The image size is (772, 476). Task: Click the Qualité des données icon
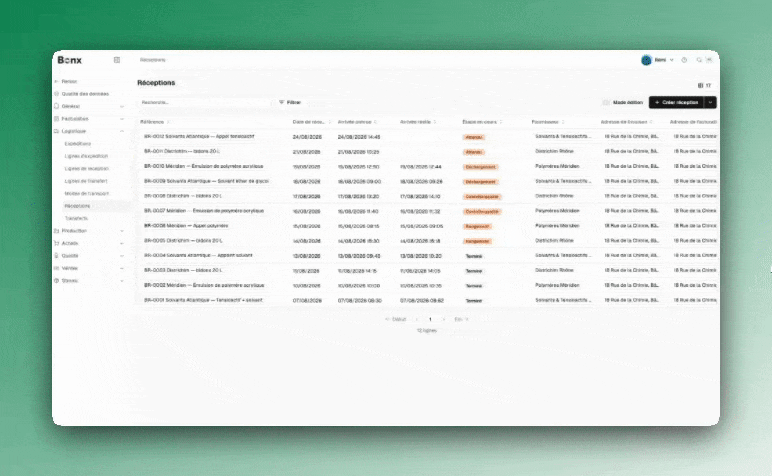57,94
